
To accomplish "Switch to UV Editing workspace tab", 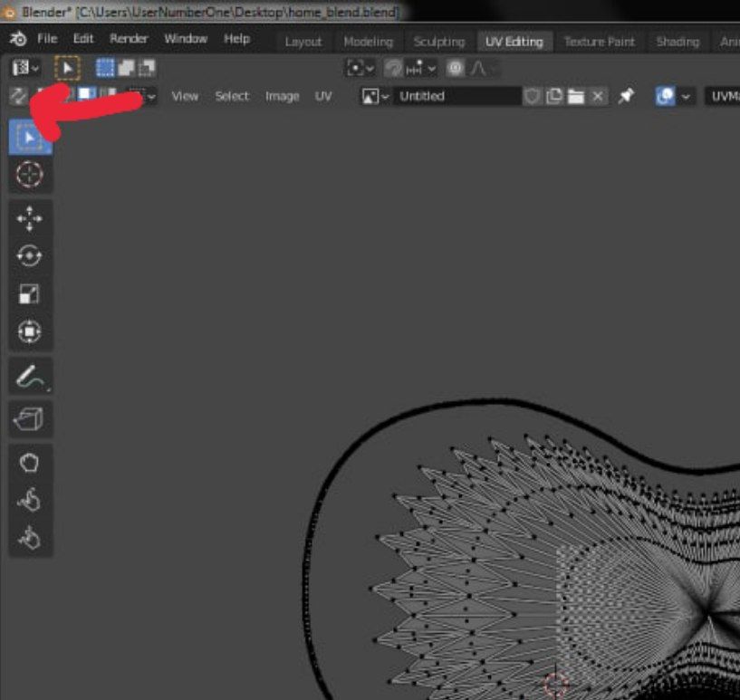I will coord(514,42).
